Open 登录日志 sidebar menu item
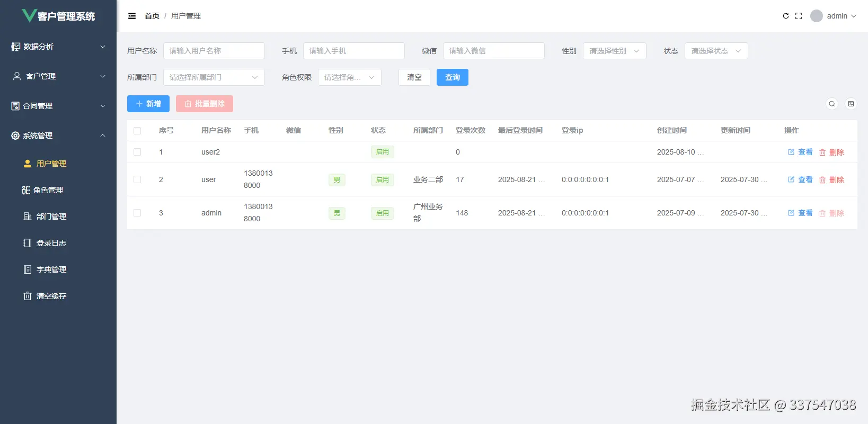The height and width of the screenshot is (424, 868). 58,243
